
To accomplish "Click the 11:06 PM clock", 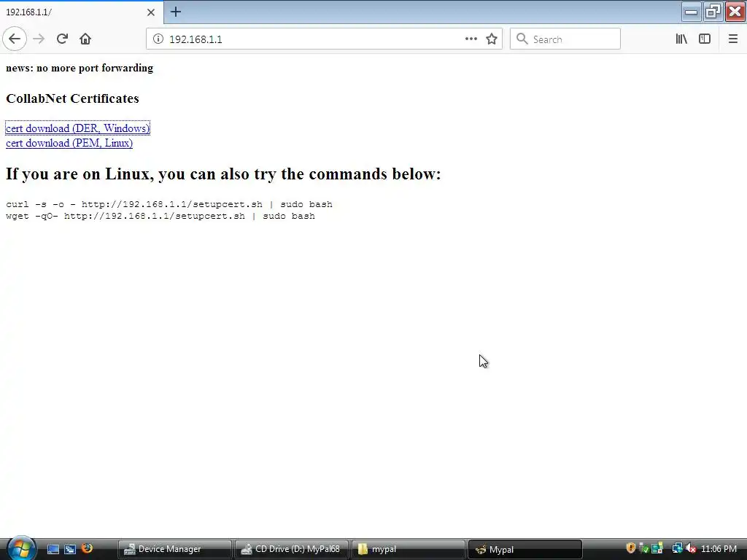I will coord(719,549).
